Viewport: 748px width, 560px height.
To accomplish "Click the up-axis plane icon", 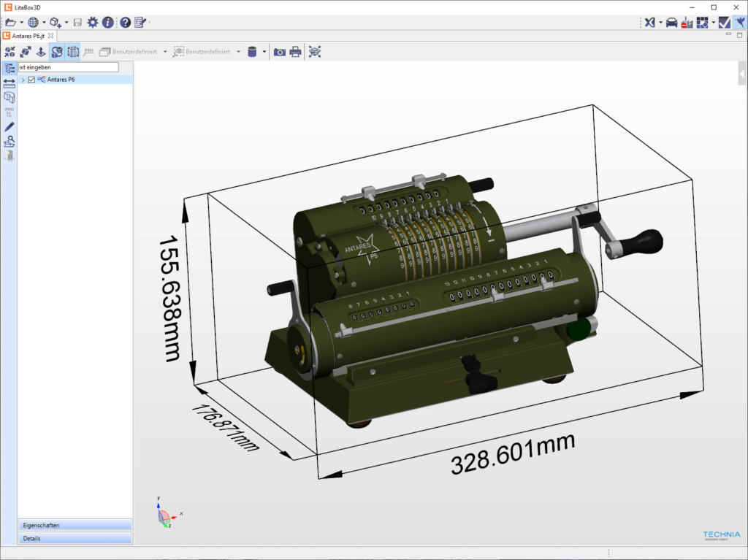I will tap(41, 52).
